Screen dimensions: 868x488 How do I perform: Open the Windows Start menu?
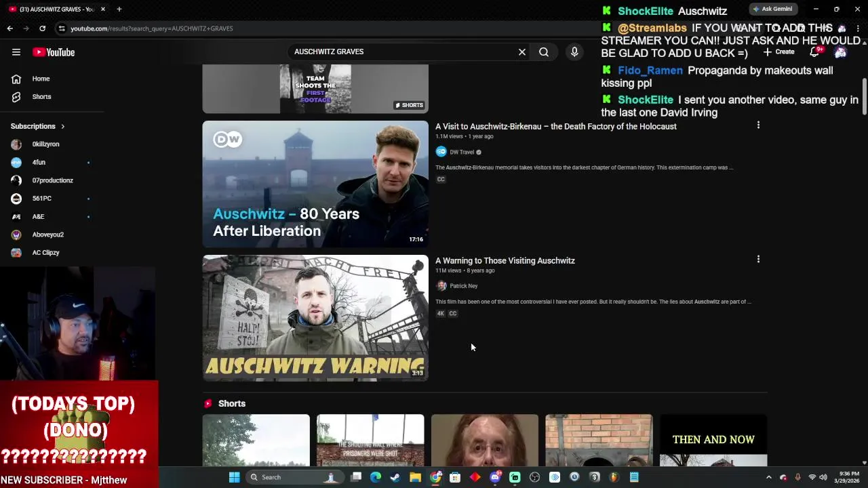point(234,477)
